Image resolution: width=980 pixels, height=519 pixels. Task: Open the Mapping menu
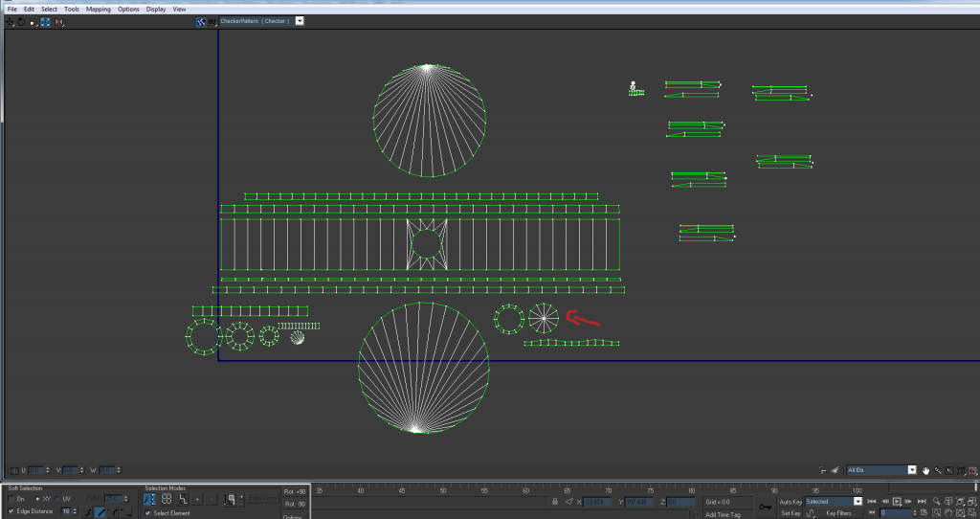pyautogui.click(x=98, y=9)
